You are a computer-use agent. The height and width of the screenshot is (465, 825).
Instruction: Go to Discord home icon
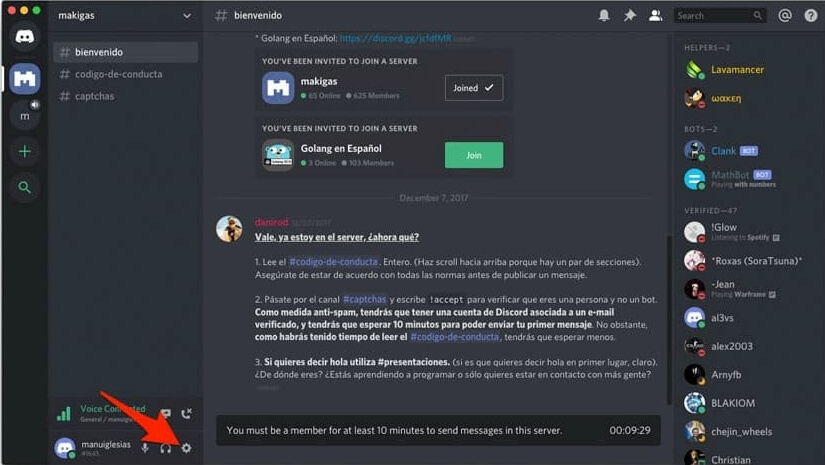point(25,36)
